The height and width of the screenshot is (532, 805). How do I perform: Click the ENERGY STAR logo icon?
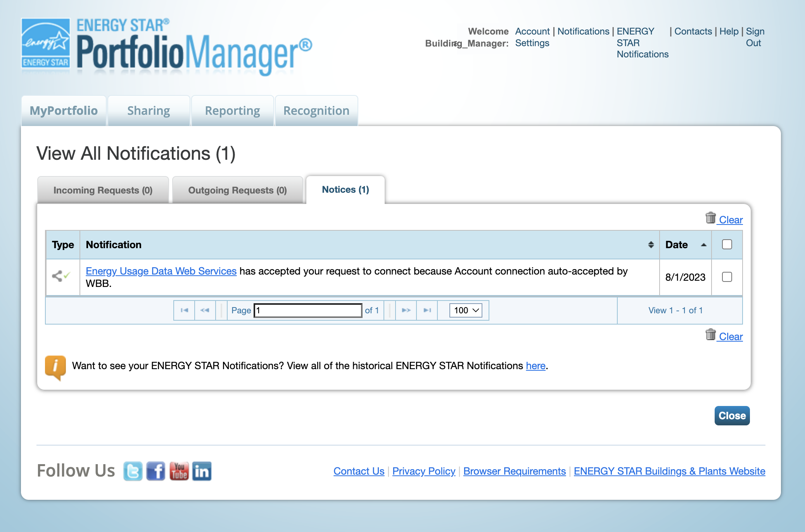46,43
